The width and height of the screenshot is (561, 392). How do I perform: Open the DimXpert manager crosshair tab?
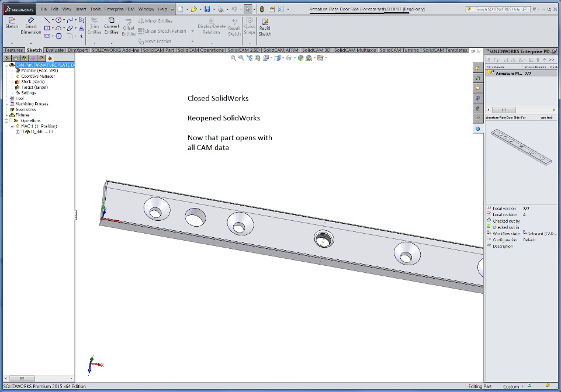click(33, 58)
